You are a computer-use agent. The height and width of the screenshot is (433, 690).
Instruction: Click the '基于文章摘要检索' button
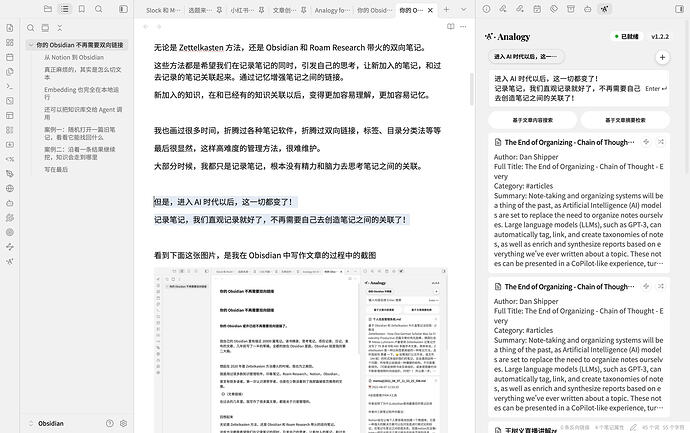point(625,120)
